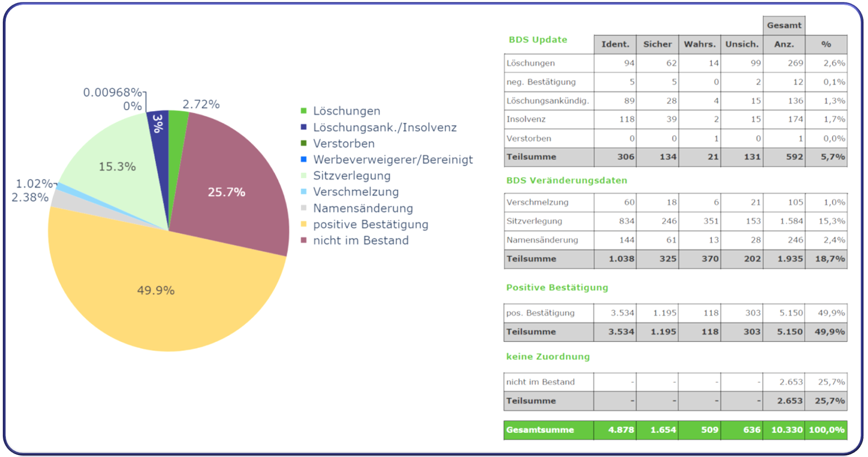Toggle the Namensänderung legend entry
This screenshot has width=868, height=457.
click(363, 208)
